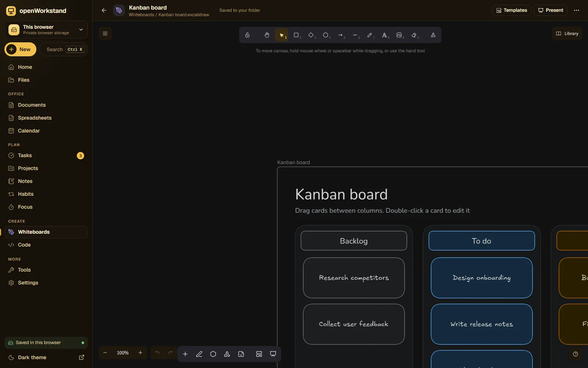Screen dimensions: 588x368
Task: Open Tasks in the sidebar
Action: (46, 155)
